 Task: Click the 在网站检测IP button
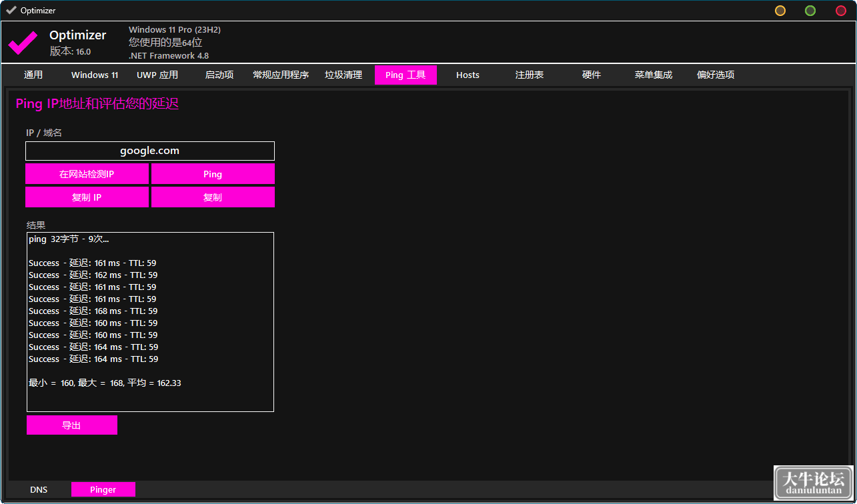click(87, 174)
